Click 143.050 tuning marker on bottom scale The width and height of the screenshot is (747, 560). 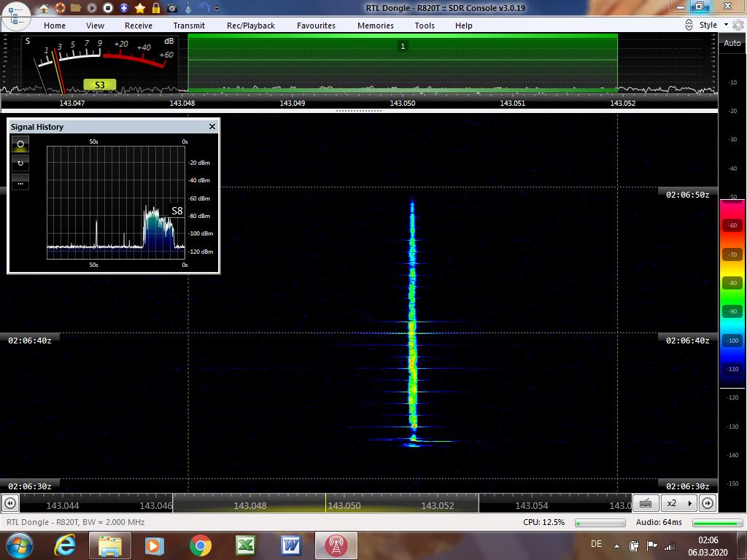326,503
